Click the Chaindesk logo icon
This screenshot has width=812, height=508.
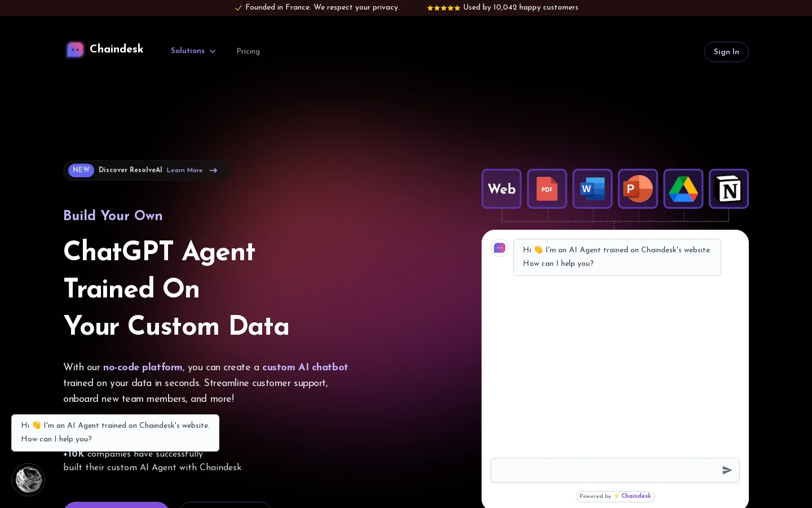click(x=75, y=50)
